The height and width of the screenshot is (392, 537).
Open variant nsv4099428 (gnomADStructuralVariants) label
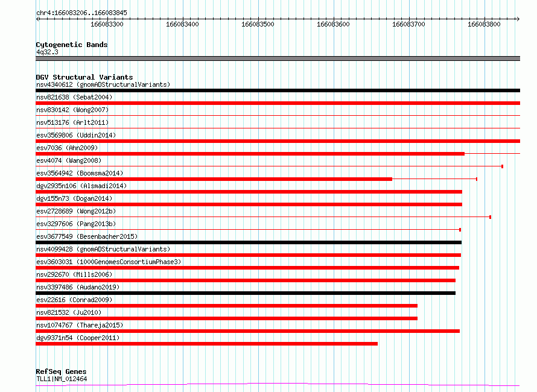[x=103, y=249]
